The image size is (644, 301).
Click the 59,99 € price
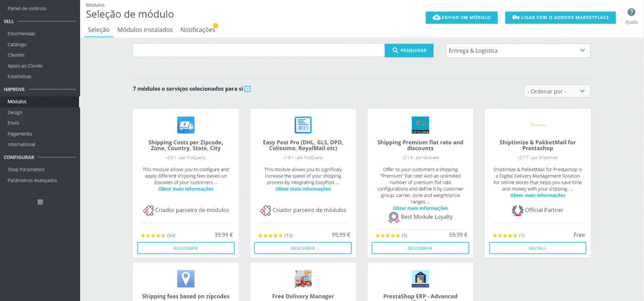[458, 235]
